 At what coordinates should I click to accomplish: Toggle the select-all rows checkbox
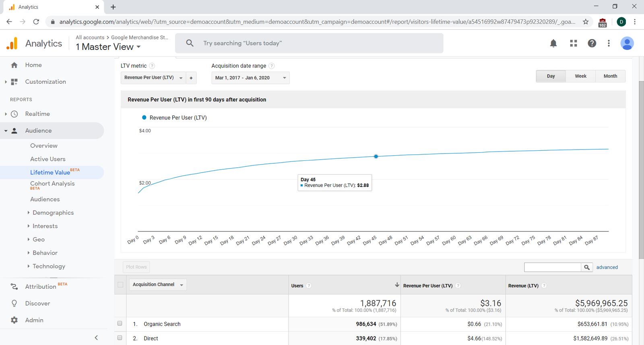[x=120, y=285]
